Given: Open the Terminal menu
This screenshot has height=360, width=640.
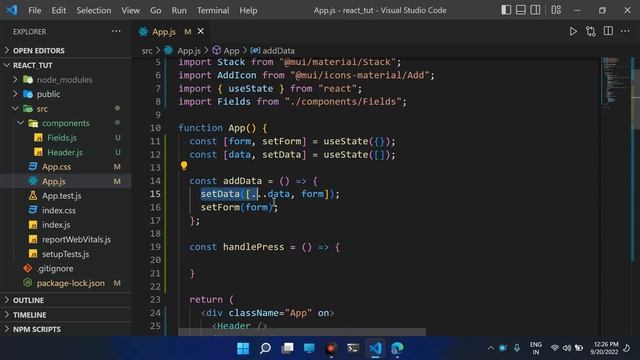Looking at the screenshot, I should pyautogui.click(x=213, y=10).
